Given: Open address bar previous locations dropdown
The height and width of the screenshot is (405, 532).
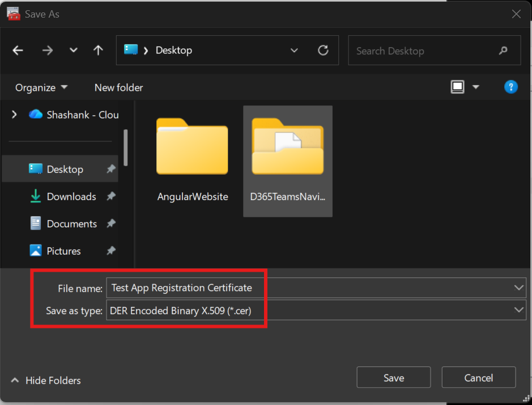Looking at the screenshot, I should tap(294, 50).
